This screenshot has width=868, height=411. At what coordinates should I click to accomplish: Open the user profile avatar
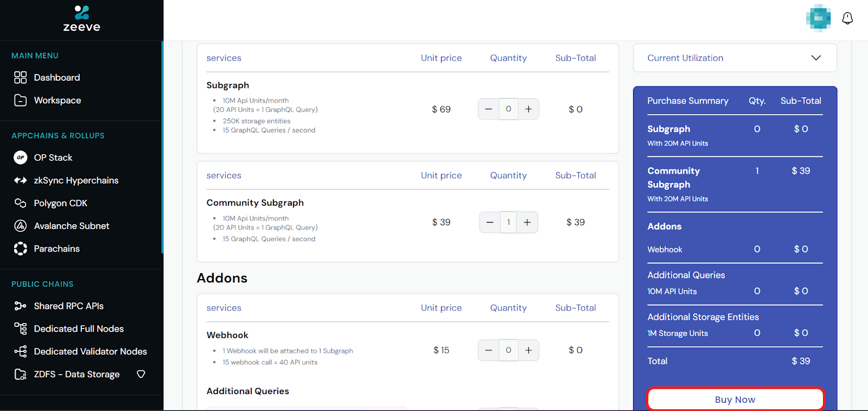tap(818, 18)
